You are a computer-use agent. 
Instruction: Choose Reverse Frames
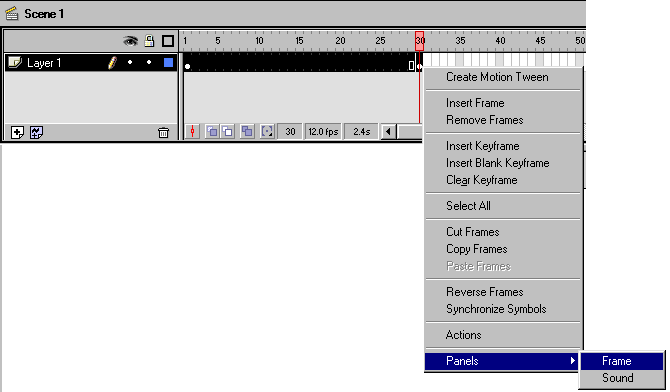click(503, 292)
